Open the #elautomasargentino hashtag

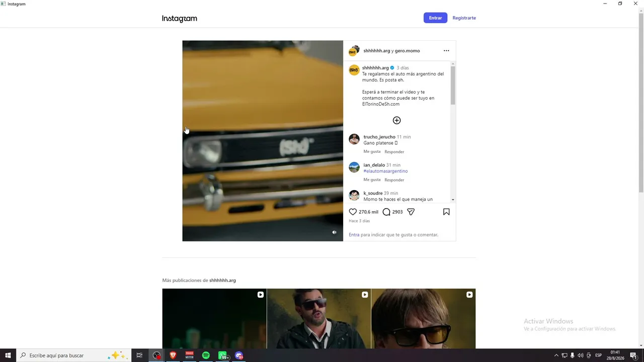[385, 171]
